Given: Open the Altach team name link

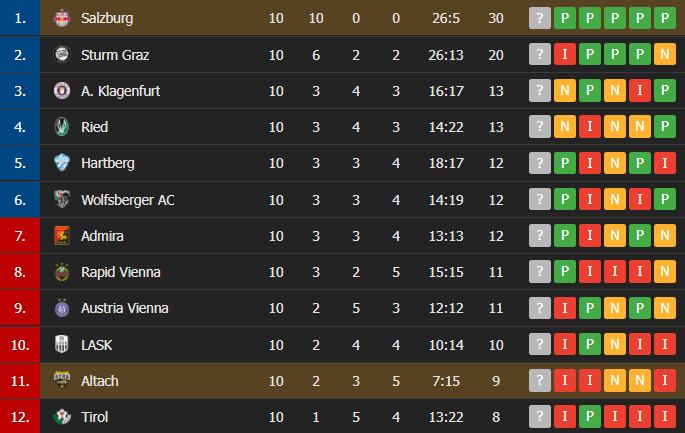Looking at the screenshot, I should (100, 381).
